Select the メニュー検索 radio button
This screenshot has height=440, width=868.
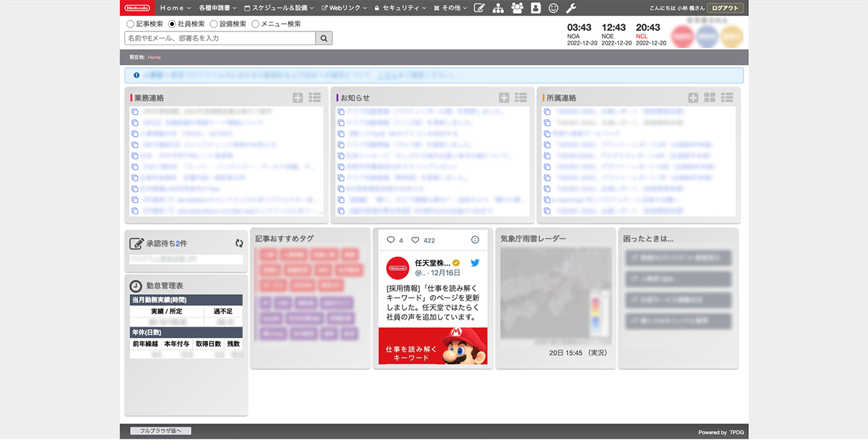tap(255, 24)
